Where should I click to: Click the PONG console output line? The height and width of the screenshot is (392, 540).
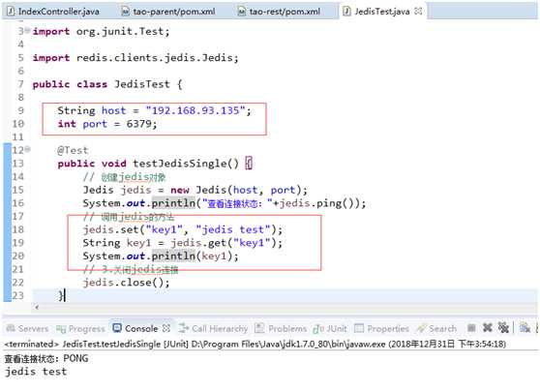point(46,358)
